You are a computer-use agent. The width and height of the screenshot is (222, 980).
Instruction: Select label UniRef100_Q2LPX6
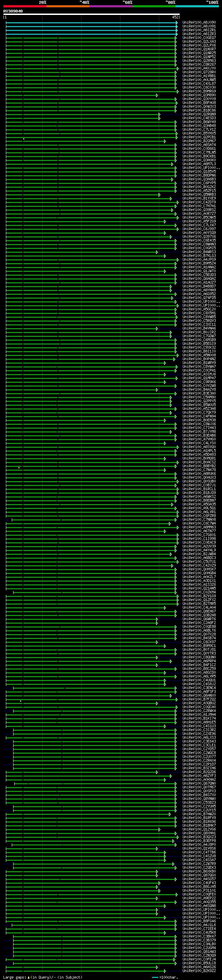pos(199,45)
